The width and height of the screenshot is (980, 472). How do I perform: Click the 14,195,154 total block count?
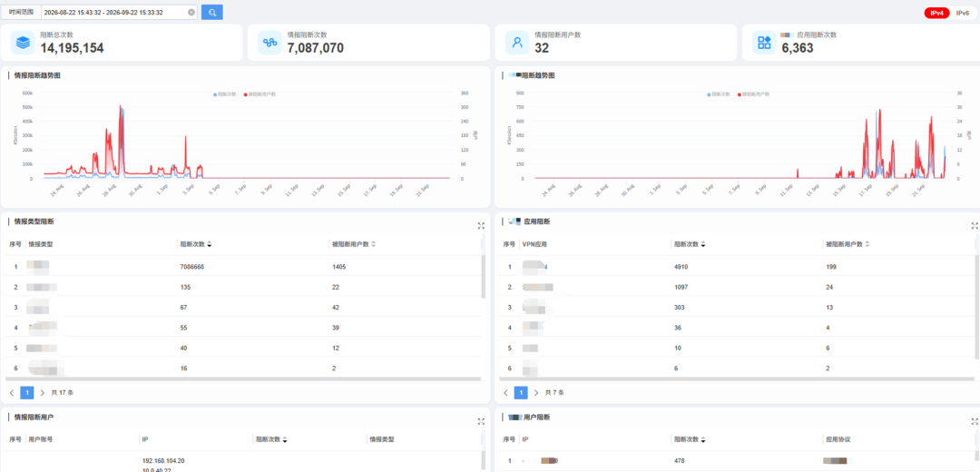pos(73,48)
